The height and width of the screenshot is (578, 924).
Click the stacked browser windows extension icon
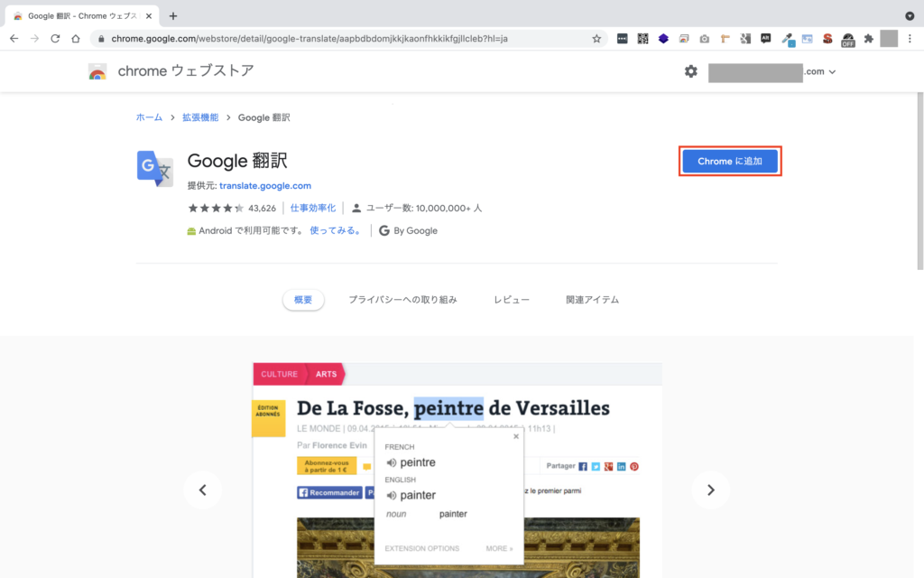coord(684,38)
